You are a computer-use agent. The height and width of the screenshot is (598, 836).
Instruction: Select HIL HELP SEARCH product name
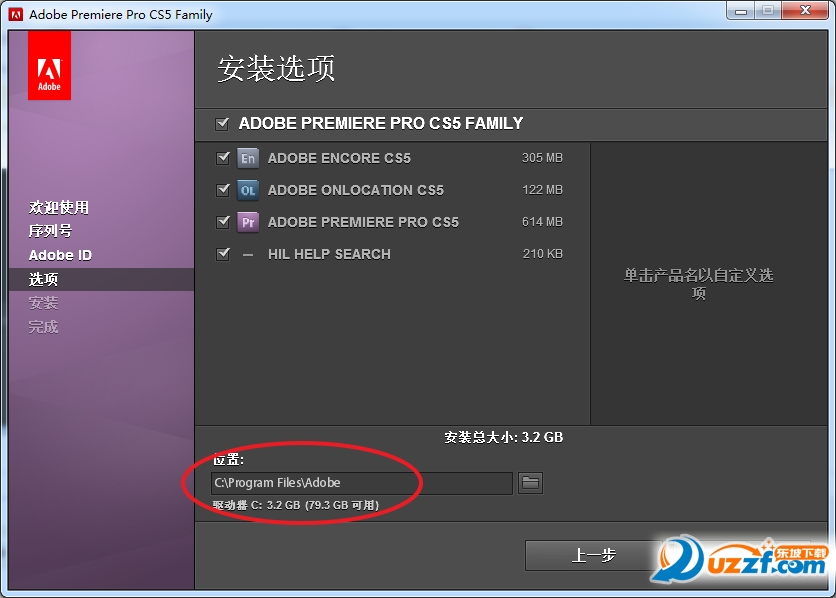[329, 254]
